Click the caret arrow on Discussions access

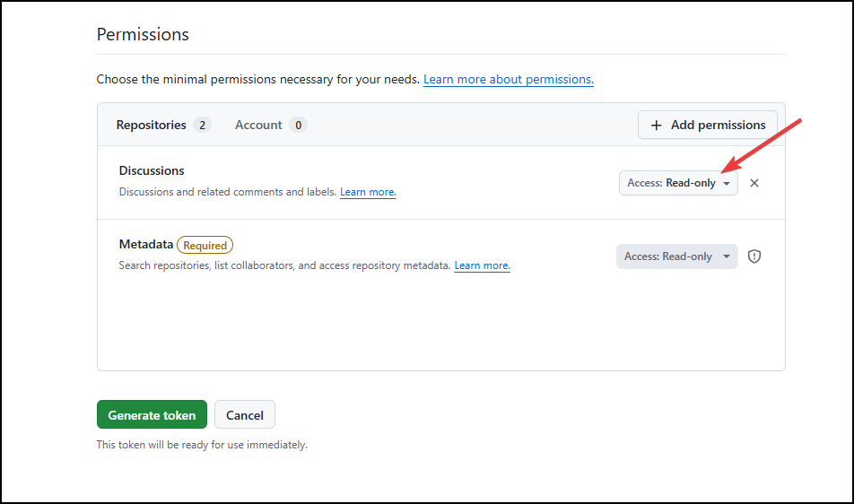point(727,184)
